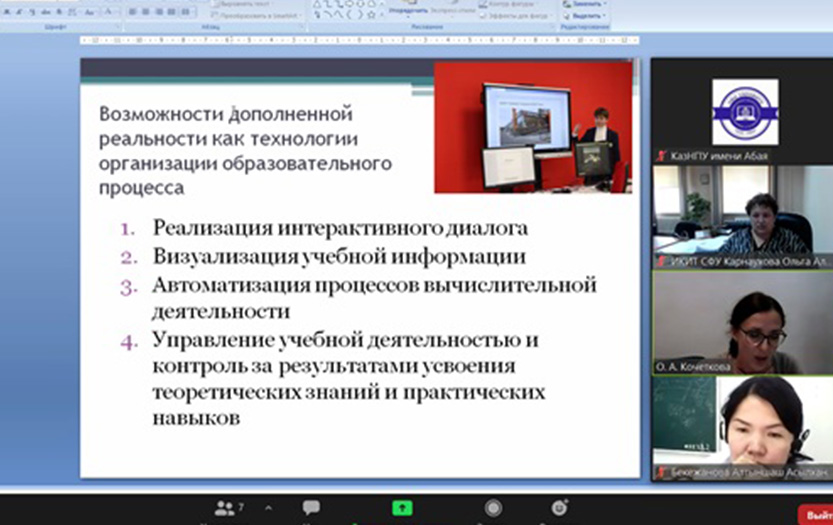
Task: Click the slide title about дополненной реальности
Action: [245, 150]
